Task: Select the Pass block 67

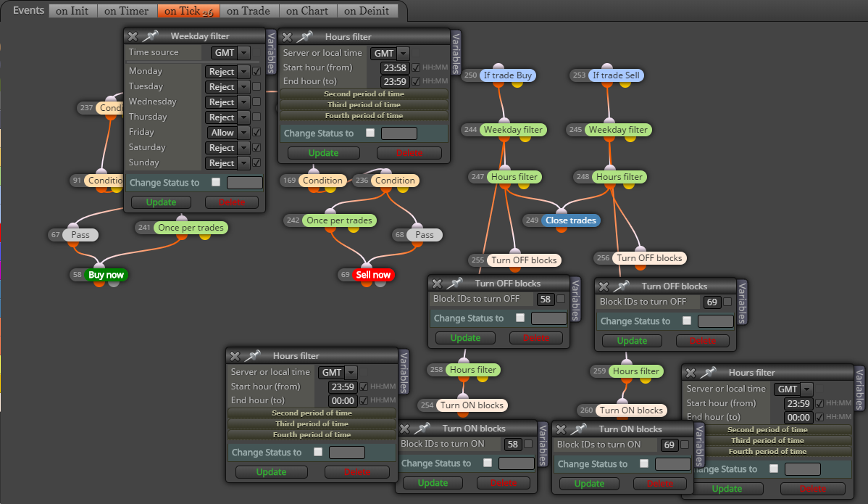Action: [80, 235]
